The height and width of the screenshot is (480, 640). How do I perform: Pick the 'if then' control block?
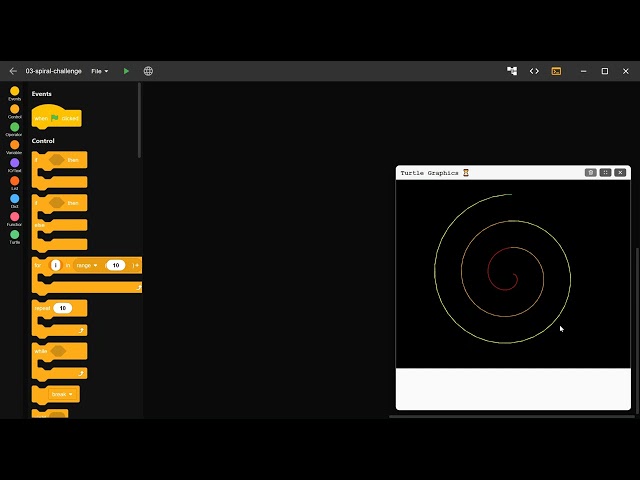point(59,170)
